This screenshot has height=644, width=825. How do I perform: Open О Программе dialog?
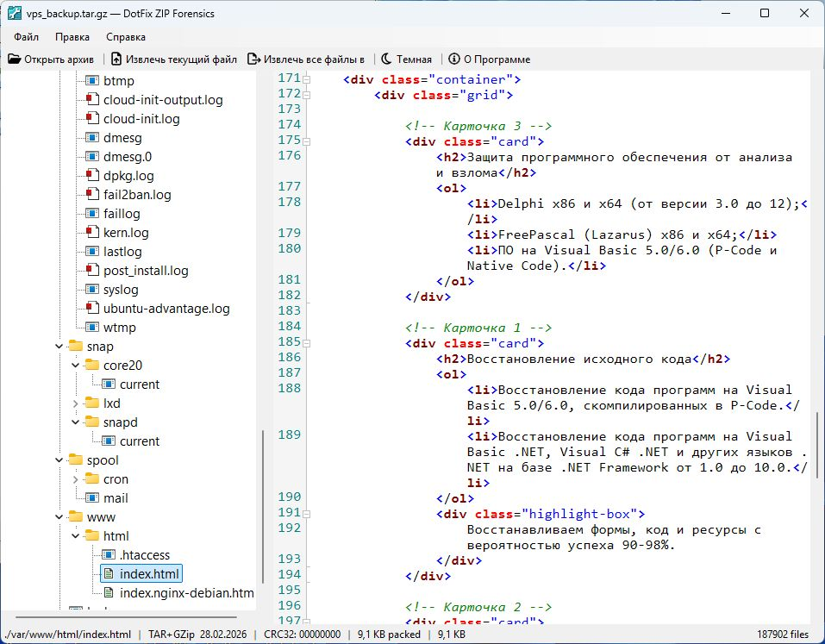490,59
